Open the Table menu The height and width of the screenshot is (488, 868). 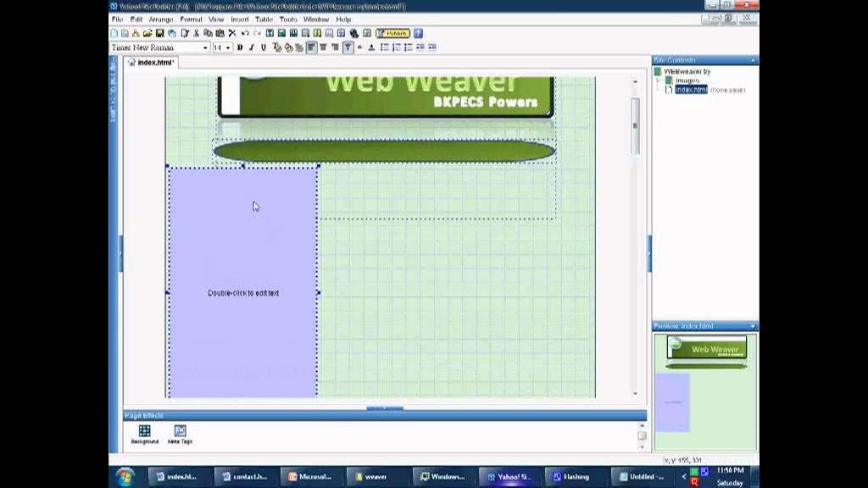[x=264, y=19]
